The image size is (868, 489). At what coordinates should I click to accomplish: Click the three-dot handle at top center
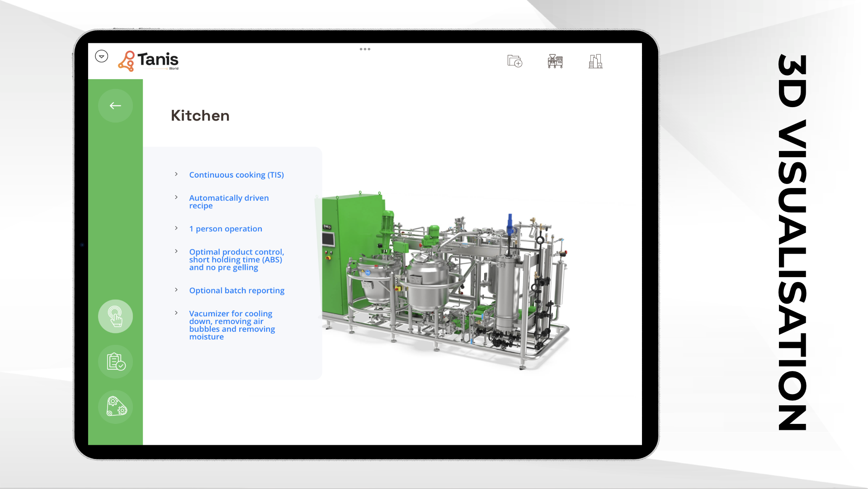365,49
